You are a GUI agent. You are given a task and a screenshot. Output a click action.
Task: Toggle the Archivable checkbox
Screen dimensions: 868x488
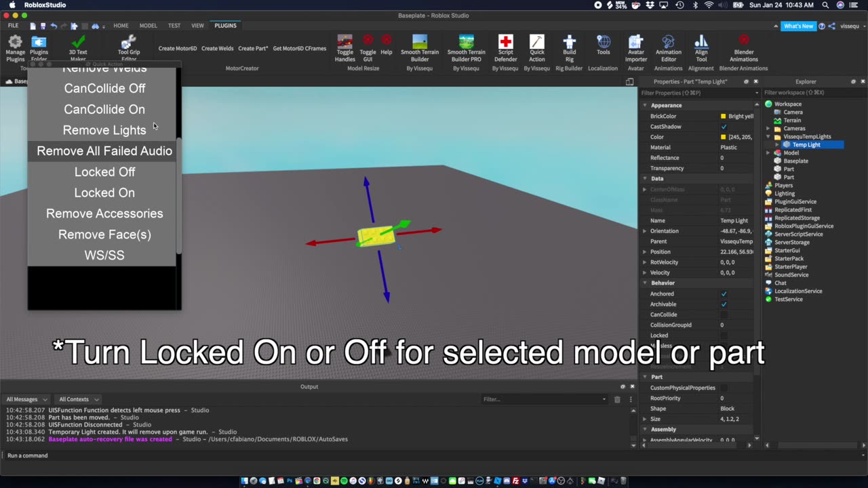click(724, 304)
